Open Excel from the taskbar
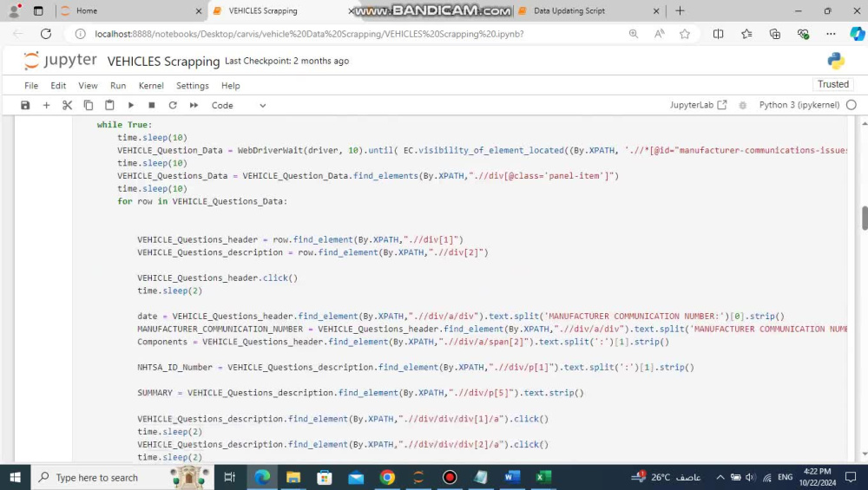This screenshot has width=868, height=490. (x=543, y=477)
